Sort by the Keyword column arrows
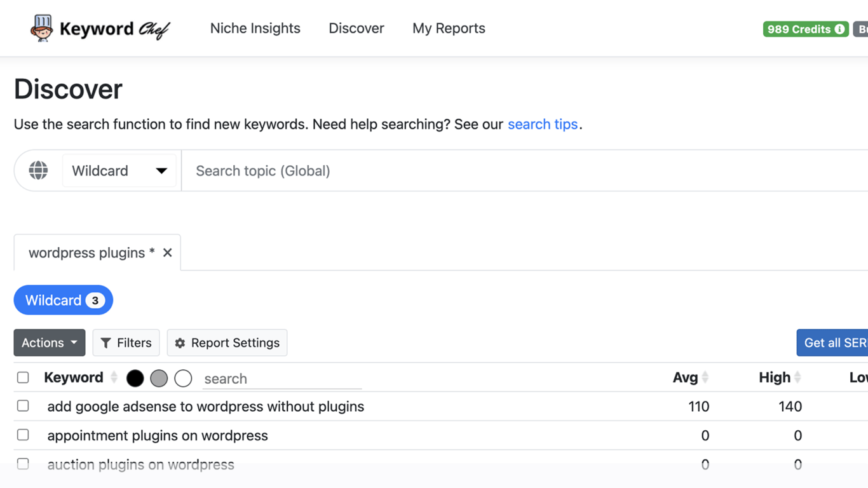The image size is (868, 488). [x=114, y=377]
